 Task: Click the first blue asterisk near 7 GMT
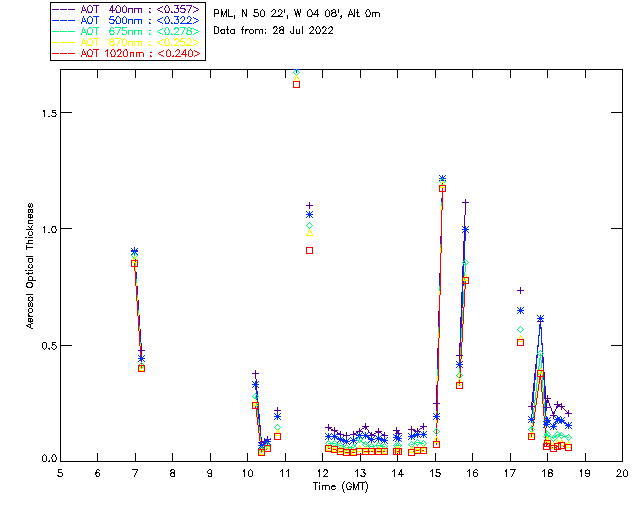point(134,252)
